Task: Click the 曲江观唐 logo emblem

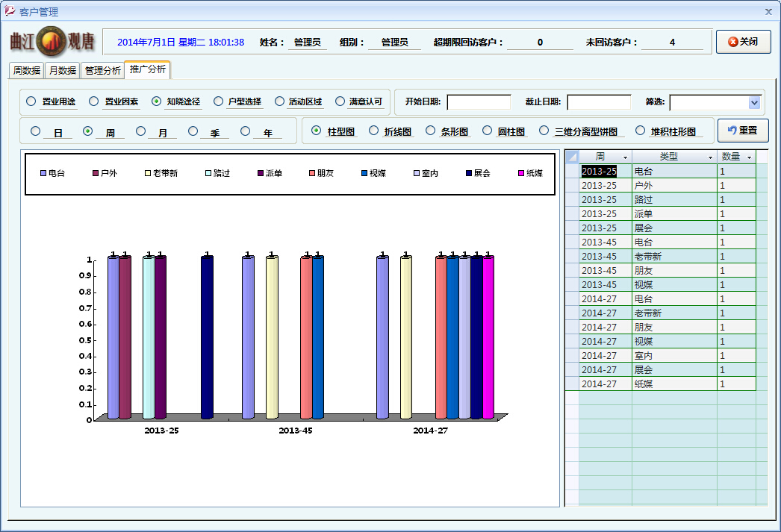Action: [x=52, y=41]
